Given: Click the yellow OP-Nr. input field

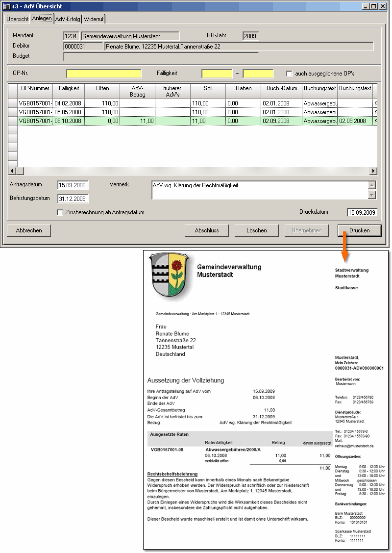Looking at the screenshot, I should [104, 74].
